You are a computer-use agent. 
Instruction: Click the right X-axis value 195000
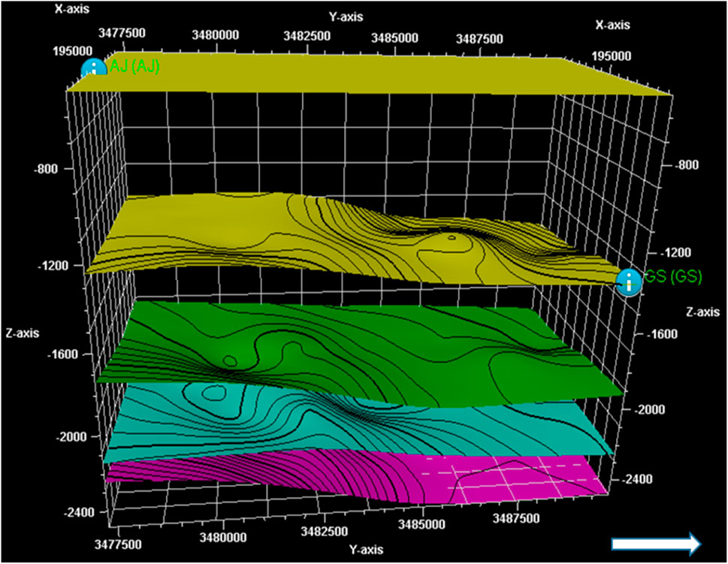click(x=612, y=56)
